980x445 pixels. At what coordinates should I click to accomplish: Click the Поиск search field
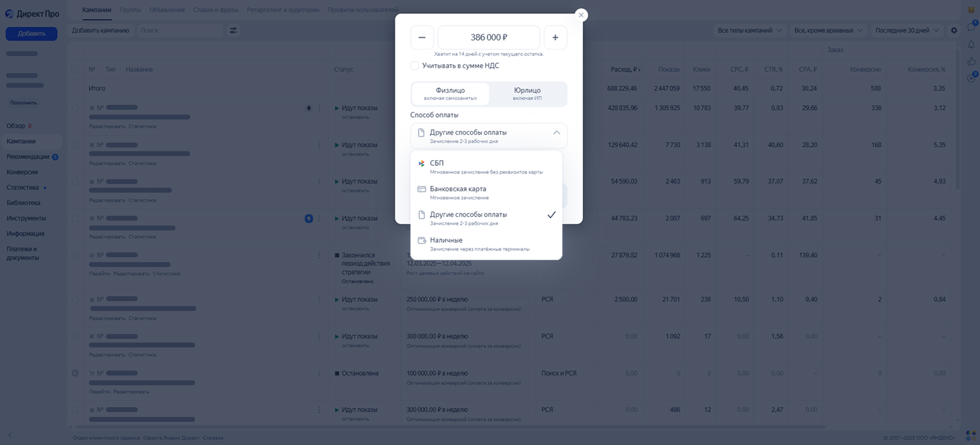coord(180,30)
